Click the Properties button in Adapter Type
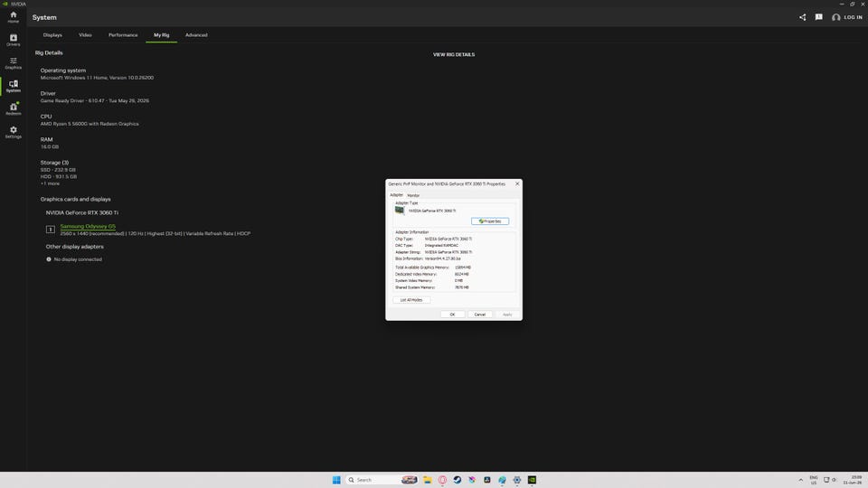The height and width of the screenshot is (488, 868). pyautogui.click(x=490, y=221)
